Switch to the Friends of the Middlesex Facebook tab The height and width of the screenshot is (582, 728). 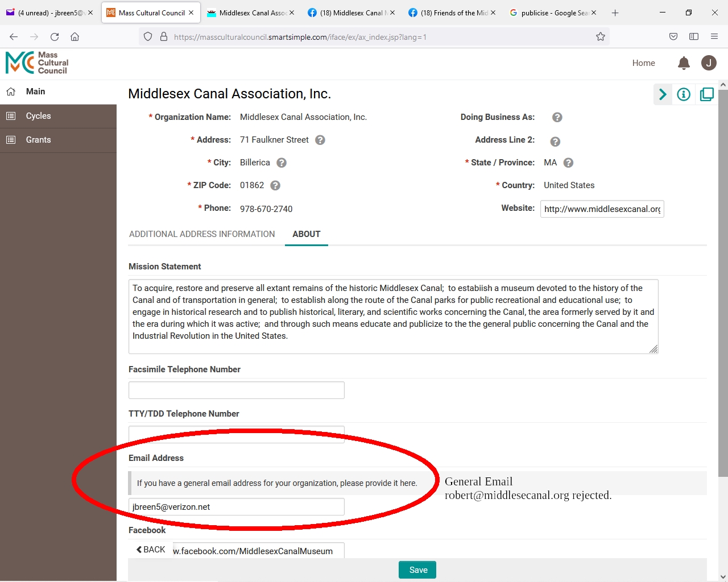pyautogui.click(x=452, y=13)
